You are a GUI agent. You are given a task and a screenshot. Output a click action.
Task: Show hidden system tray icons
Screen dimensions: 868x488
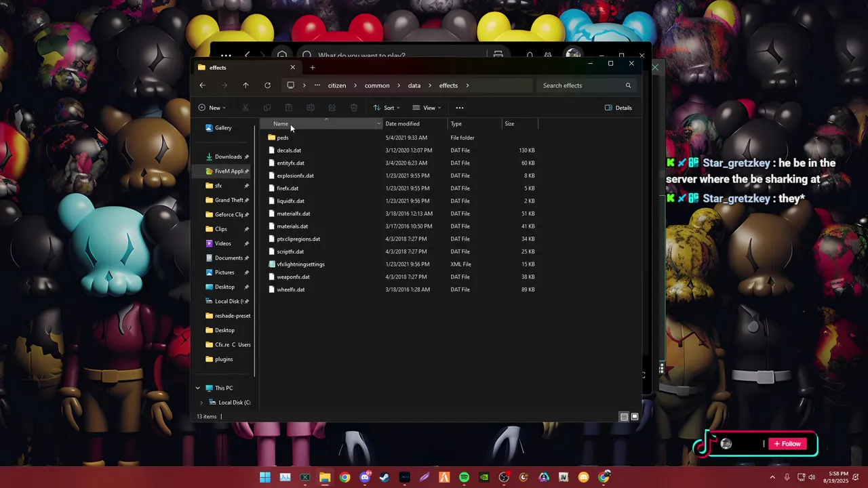pos(772,477)
